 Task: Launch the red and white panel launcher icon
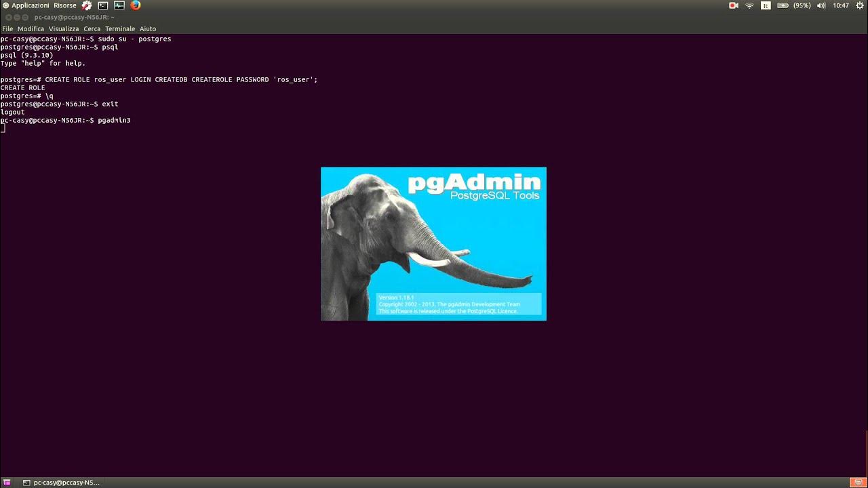point(87,5)
